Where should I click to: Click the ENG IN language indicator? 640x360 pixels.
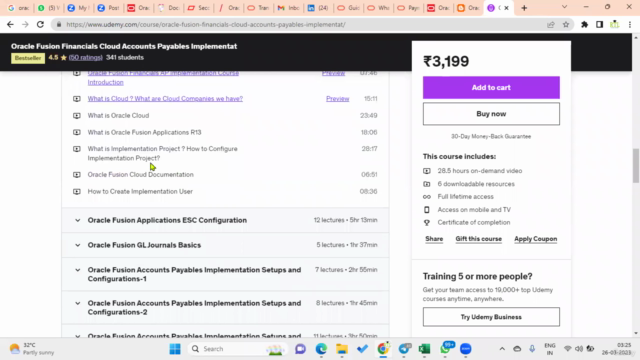[x=550, y=349]
